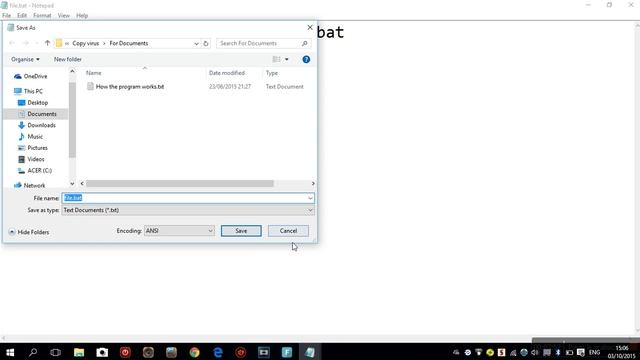Select This PC in navigation pane
The width and height of the screenshot is (640, 360).
point(29,91)
